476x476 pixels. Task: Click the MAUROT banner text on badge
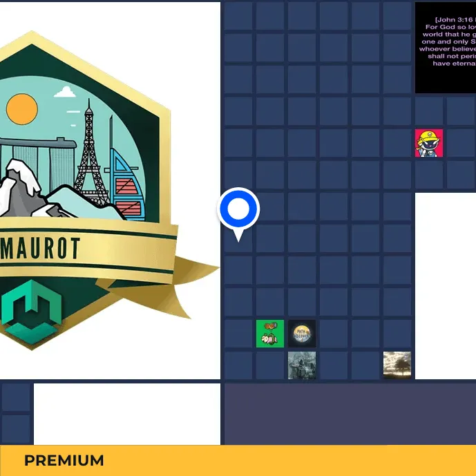coord(40,248)
